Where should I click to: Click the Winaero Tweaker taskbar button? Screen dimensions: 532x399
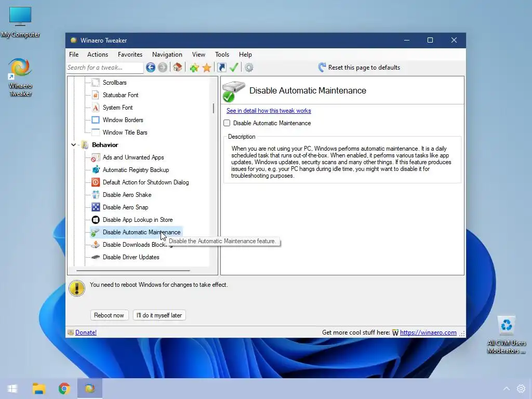[x=89, y=389]
